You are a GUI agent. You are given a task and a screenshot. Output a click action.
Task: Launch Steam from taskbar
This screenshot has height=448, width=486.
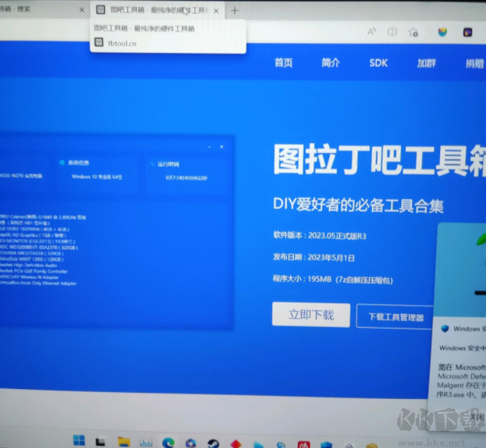tap(214, 443)
